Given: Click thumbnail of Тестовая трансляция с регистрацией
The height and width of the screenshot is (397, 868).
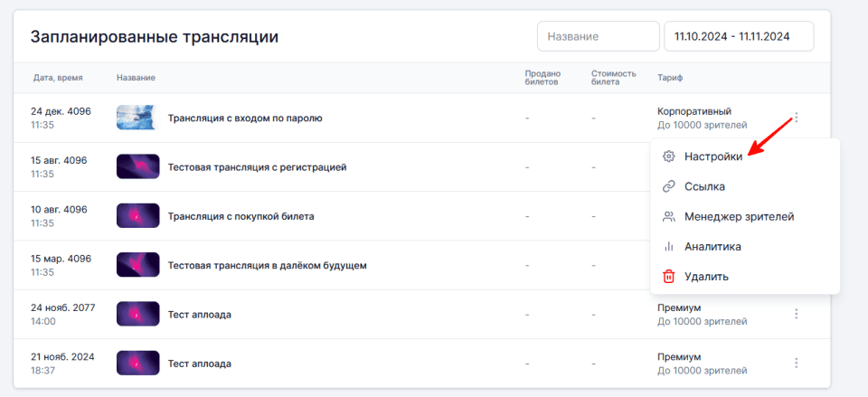Looking at the screenshot, I should click(x=137, y=166).
